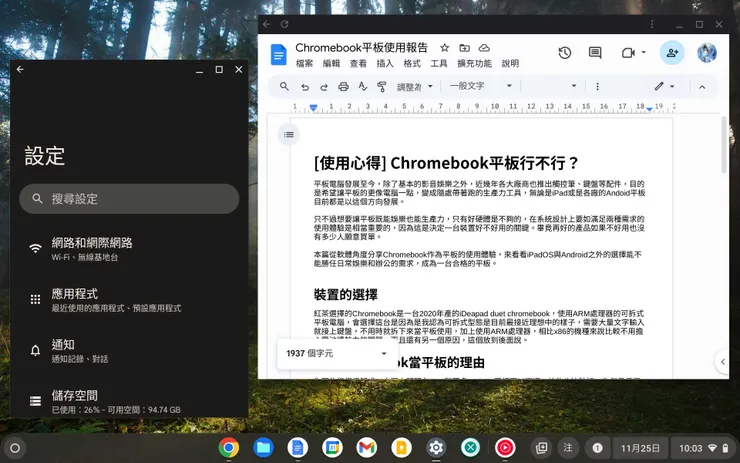The image size is (740, 463).
Task: Open Google Docs from the shelf
Action: coord(298,447)
